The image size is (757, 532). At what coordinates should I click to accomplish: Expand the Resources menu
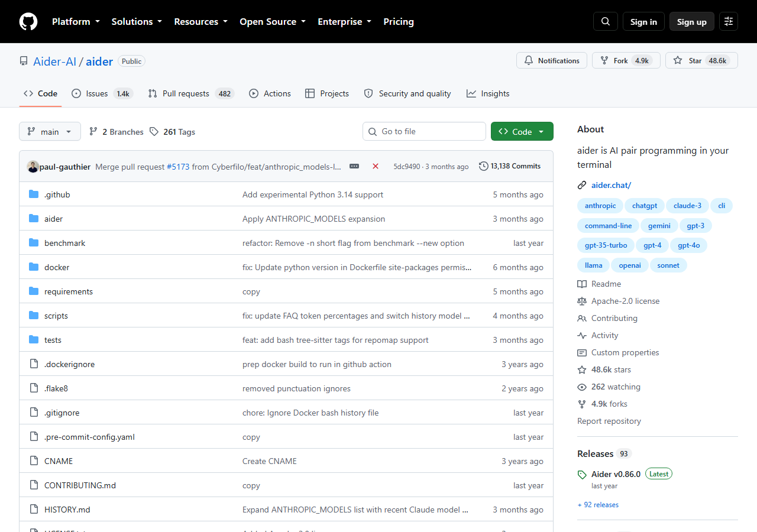200,22
